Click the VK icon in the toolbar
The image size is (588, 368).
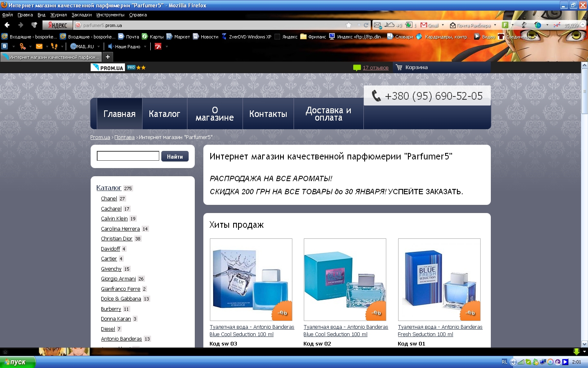[x=5, y=47]
